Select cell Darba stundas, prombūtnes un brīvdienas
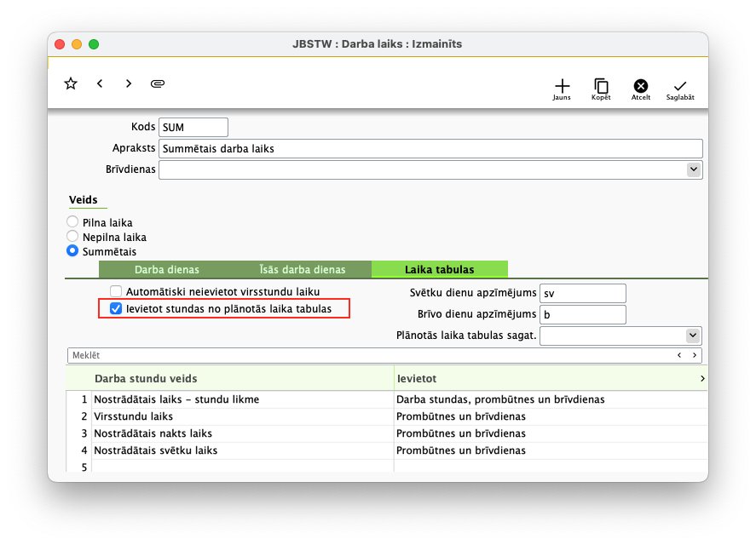The image size is (756, 545). click(x=551, y=399)
